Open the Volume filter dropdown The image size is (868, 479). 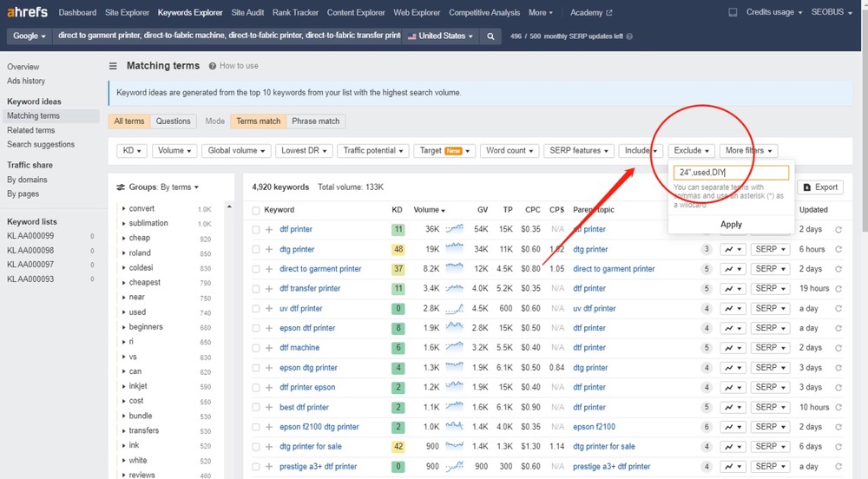(174, 150)
